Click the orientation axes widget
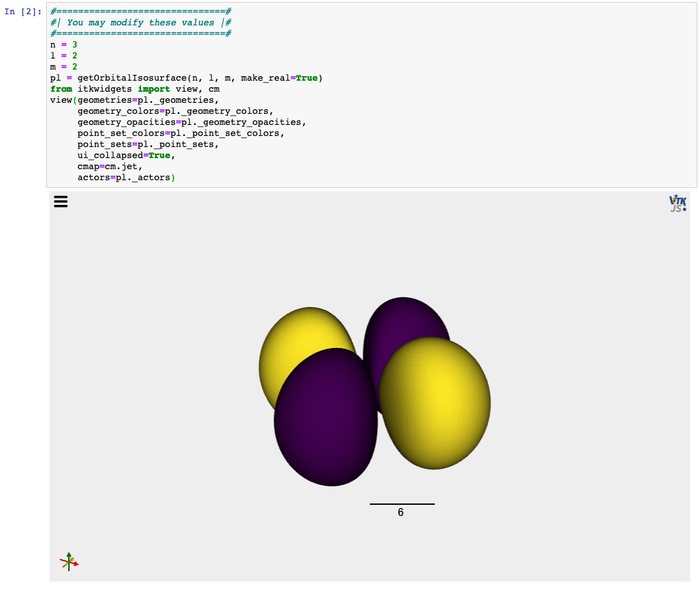Image resolution: width=700 pixels, height=590 pixels. tap(69, 561)
